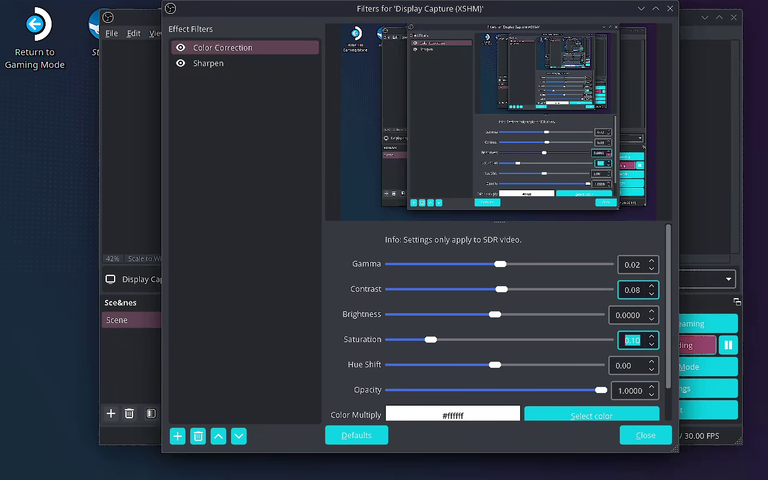The width and height of the screenshot is (768, 480).
Task: Click the Saturation slider track
Action: 500,339
